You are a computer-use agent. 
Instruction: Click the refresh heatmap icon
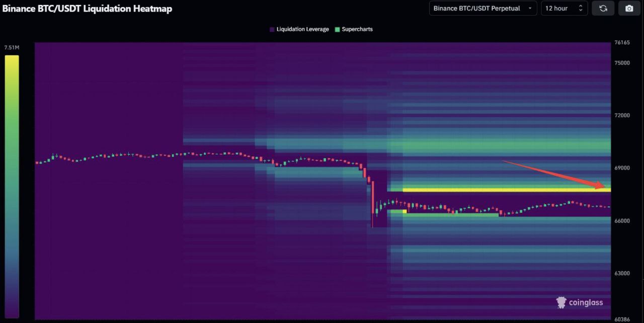coord(603,8)
